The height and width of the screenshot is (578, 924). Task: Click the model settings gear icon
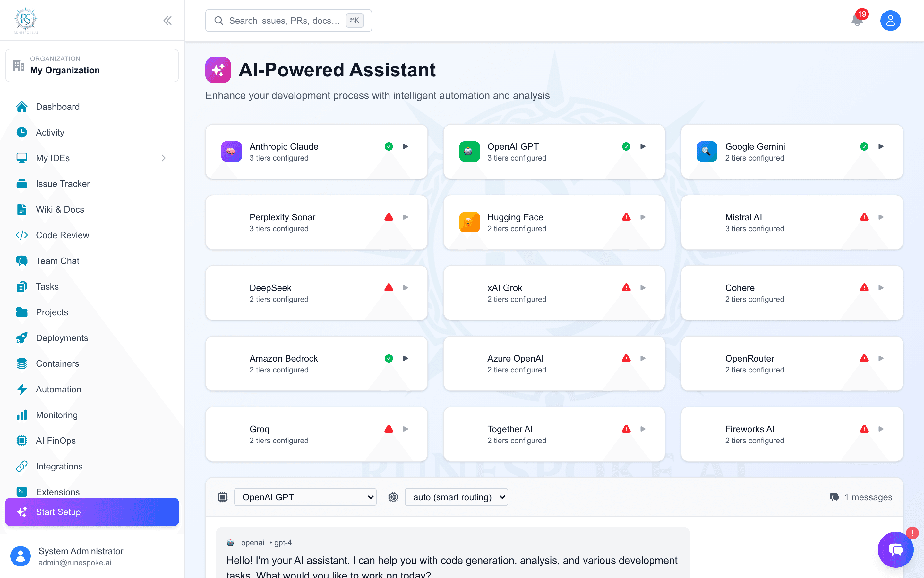(x=393, y=497)
